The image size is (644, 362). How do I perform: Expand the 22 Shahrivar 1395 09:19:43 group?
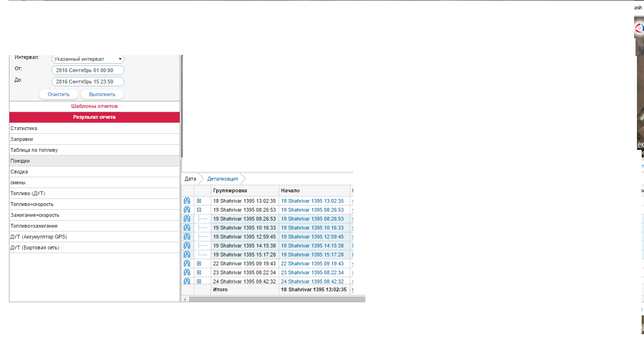[199, 263]
